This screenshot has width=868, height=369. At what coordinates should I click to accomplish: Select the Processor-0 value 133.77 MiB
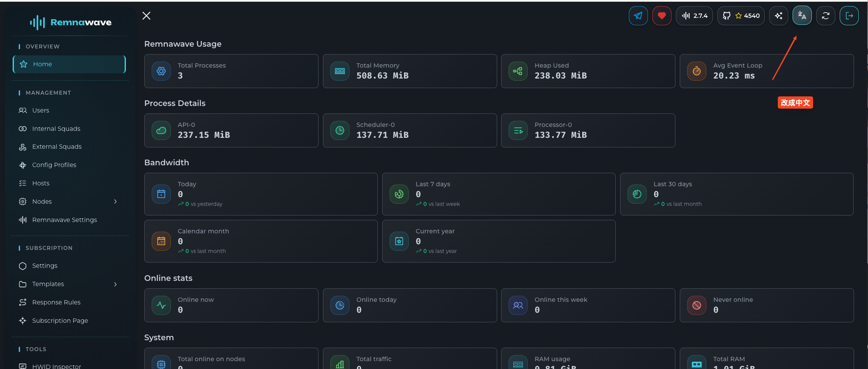[x=561, y=135]
